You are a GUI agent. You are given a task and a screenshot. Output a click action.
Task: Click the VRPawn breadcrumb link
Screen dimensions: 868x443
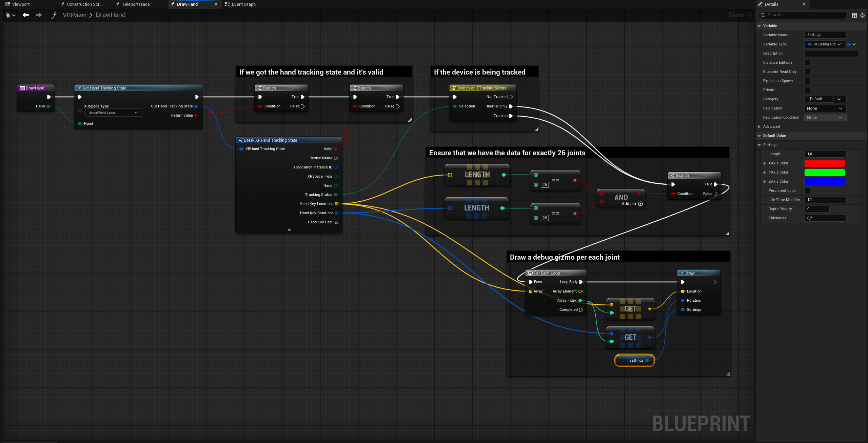[x=74, y=15]
